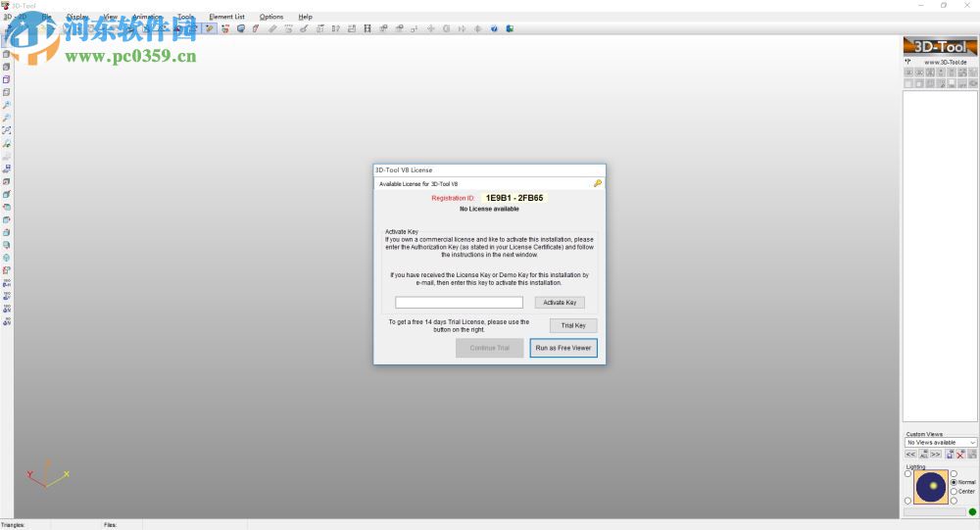
Task: Click the highlighted pencil toolbar icon
Action: (210, 28)
